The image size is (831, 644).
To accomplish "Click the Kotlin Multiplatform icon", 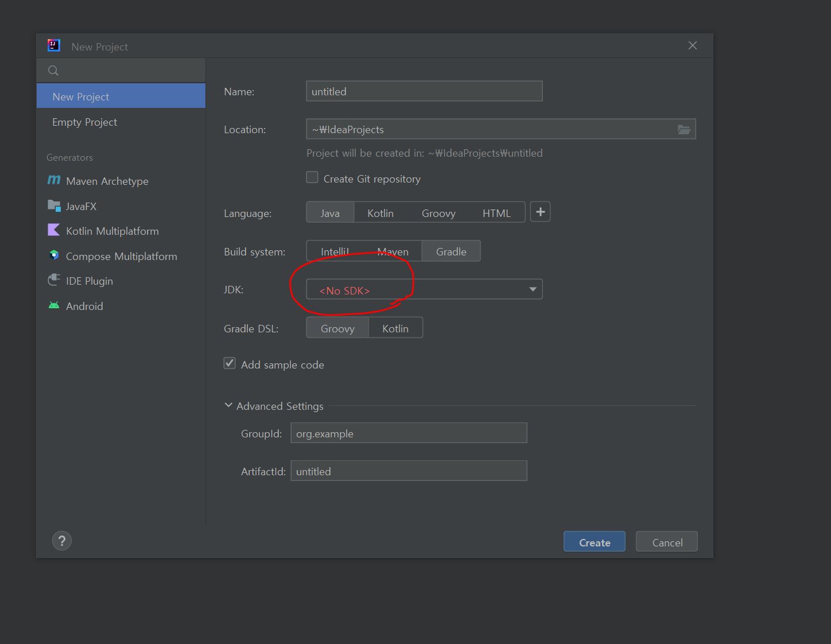I will point(54,230).
